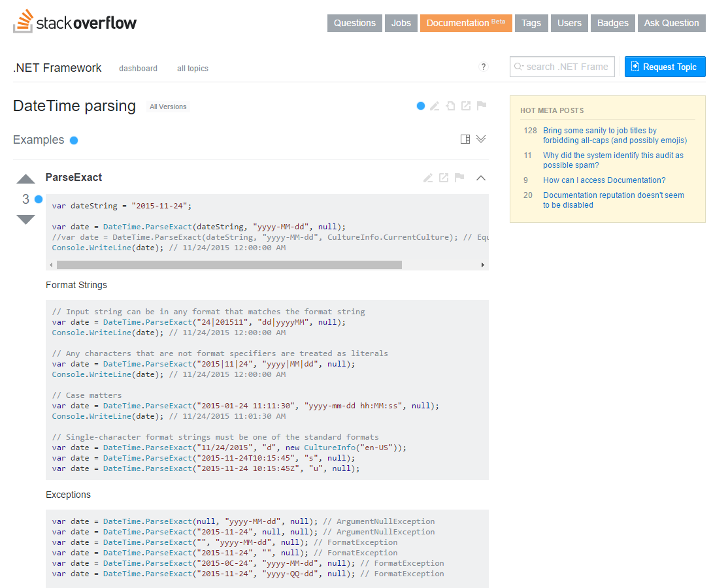Share the DateTime parsing topic via external link icon
The image size is (711, 588).
point(465,106)
